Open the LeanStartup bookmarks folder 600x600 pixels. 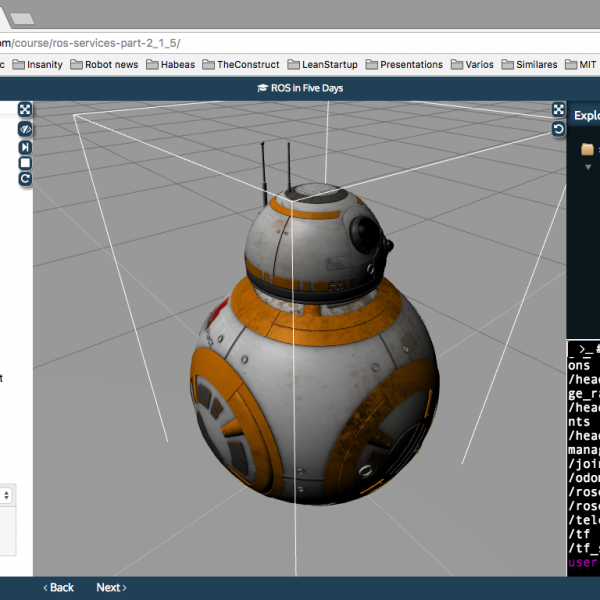click(323, 65)
